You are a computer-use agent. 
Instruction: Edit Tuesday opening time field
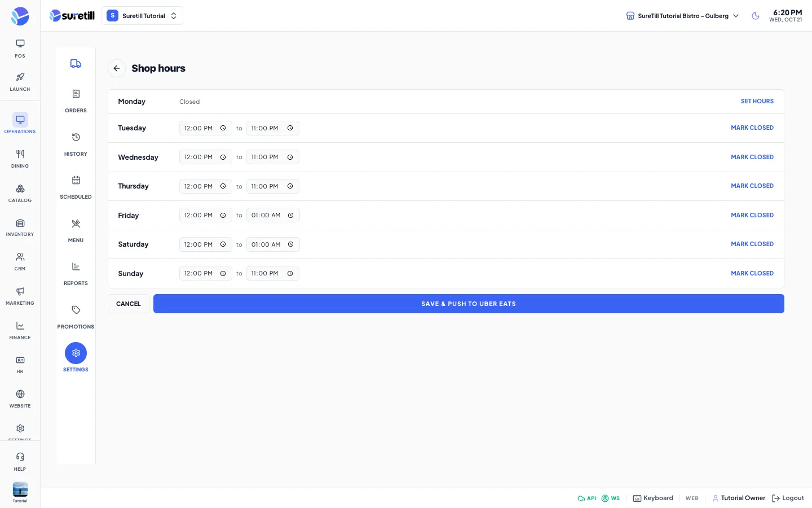click(205, 128)
